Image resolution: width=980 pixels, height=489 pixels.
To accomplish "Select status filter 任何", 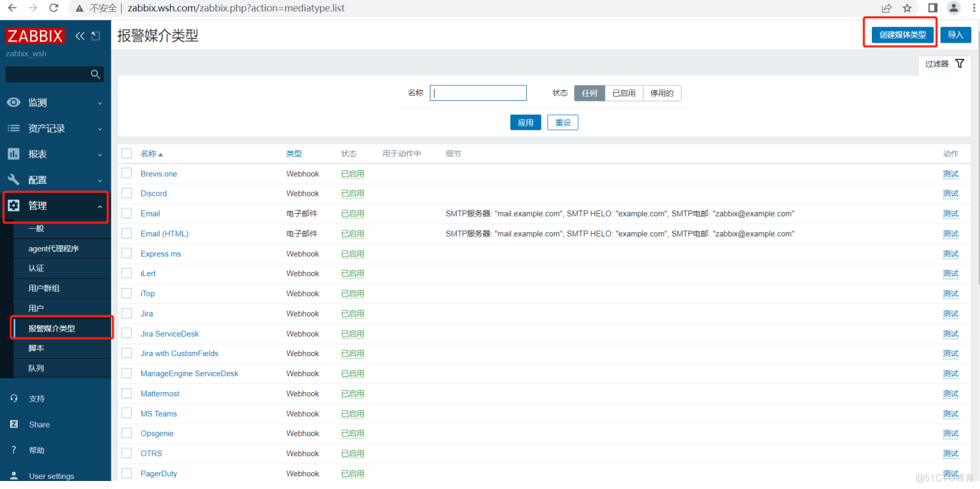I will [589, 94].
